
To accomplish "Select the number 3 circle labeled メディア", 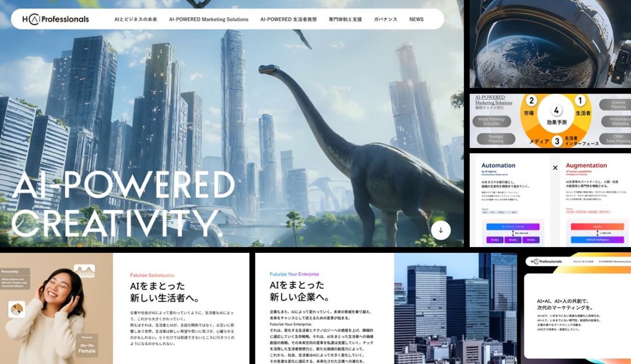I will coord(557,141).
